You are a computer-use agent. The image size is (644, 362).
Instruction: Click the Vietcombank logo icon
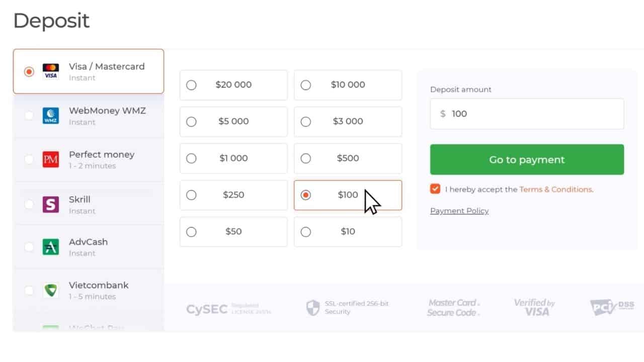point(50,290)
